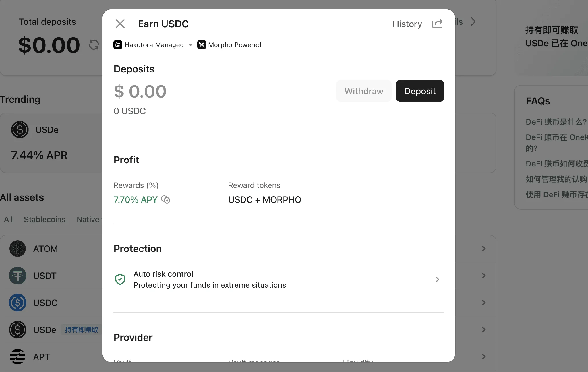588x372 pixels.
Task: Refresh total deposits with the reload icon
Action: [x=94, y=45]
